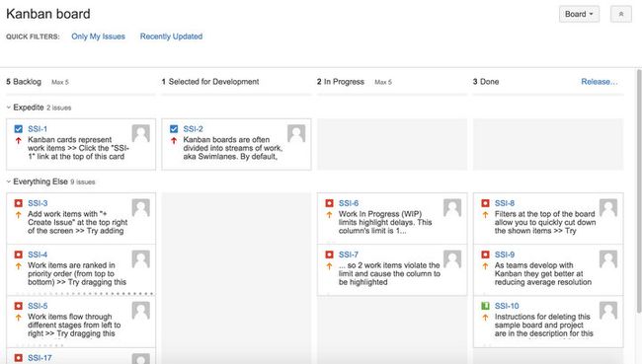Click the bug type icon on SSI-4

pos(18,255)
